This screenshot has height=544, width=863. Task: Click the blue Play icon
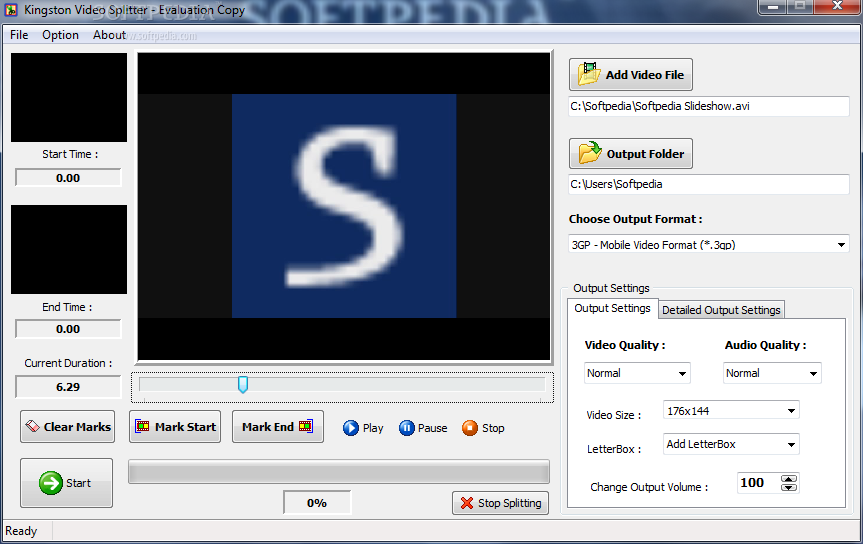tap(351, 428)
